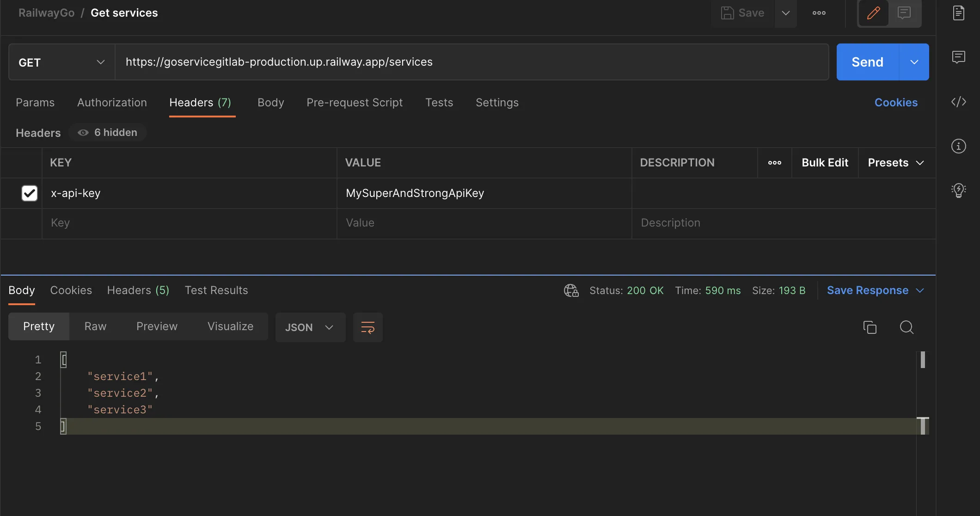Click the network globe lock icon
Image resolution: width=980 pixels, height=516 pixels.
[x=571, y=290]
